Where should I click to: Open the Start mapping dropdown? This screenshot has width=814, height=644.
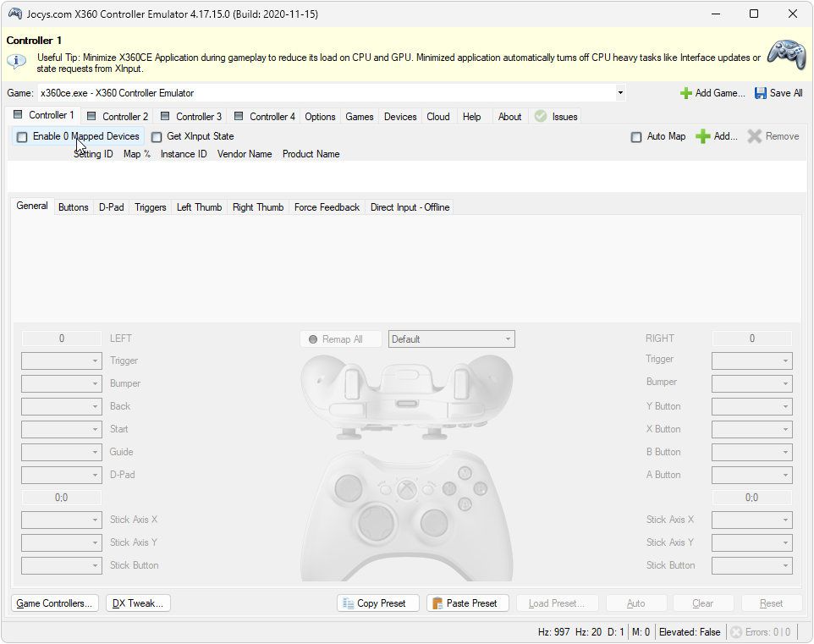pos(61,430)
